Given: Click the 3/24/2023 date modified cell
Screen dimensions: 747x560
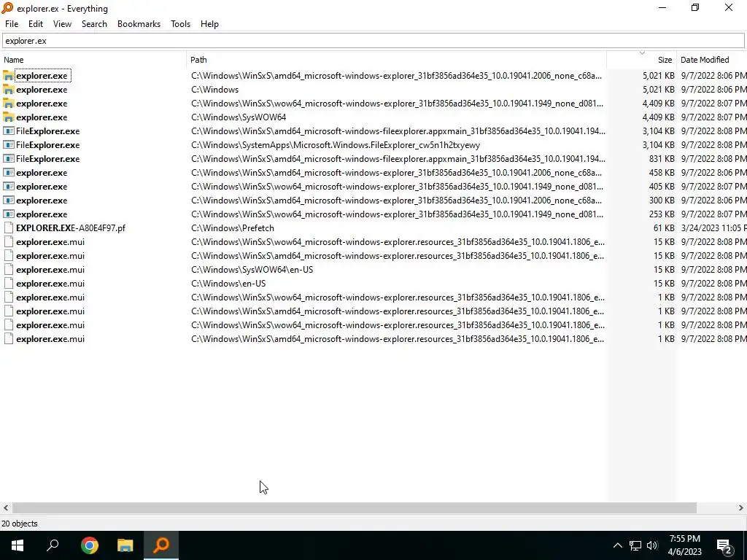Looking at the screenshot, I should tap(713, 228).
